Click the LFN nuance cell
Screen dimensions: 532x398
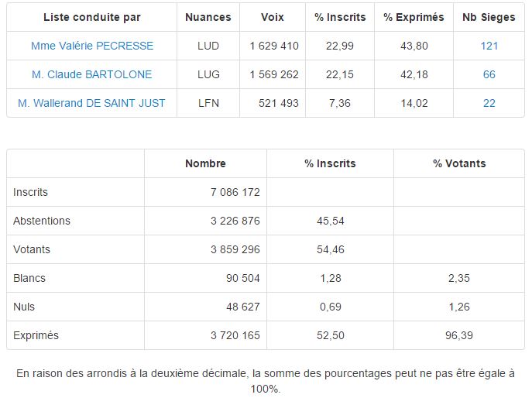[x=208, y=103]
